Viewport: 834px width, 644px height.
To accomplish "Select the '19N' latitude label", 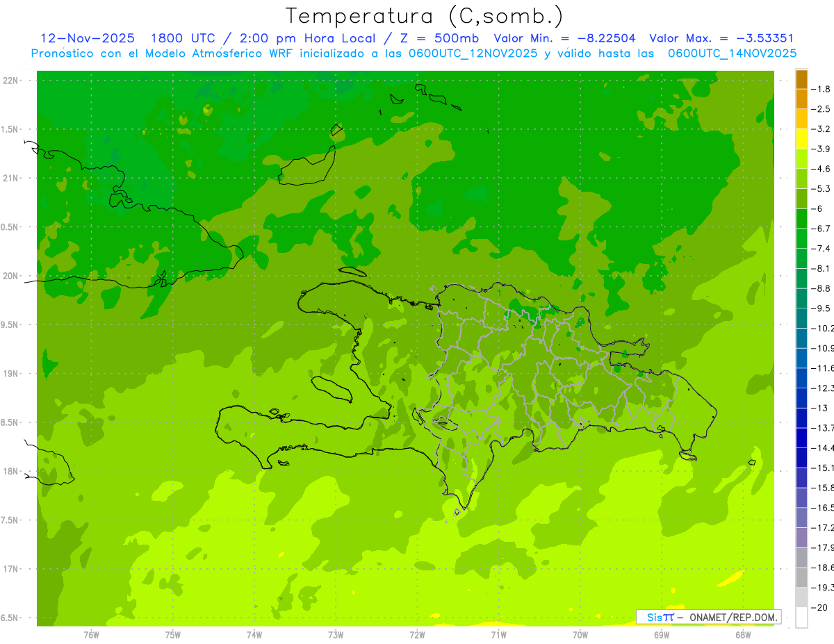I will [10, 373].
